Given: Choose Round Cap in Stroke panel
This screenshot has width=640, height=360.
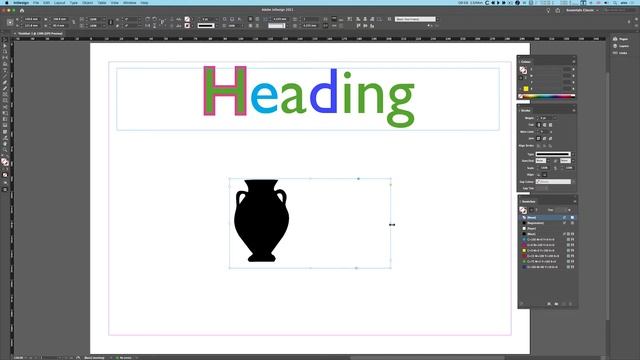Looking at the screenshot, I should coord(544,125).
